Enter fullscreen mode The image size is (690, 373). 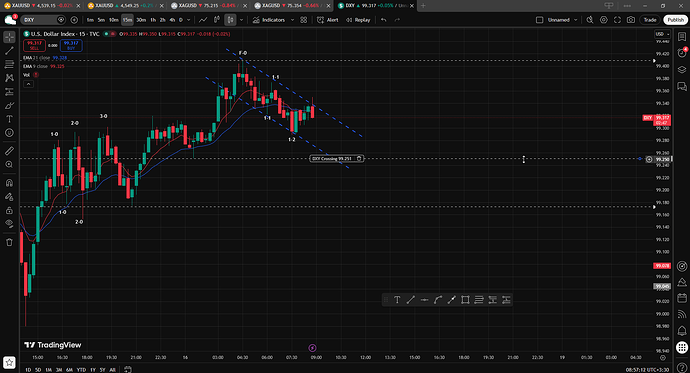coord(617,20)
